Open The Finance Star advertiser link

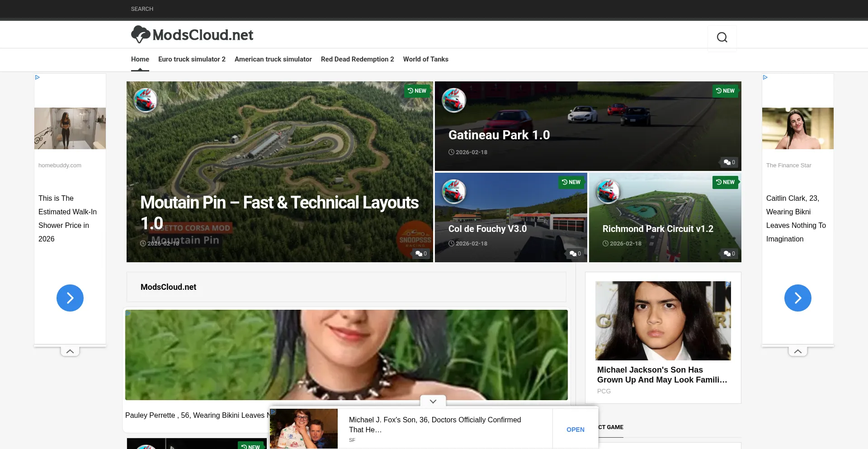point(789,165)
